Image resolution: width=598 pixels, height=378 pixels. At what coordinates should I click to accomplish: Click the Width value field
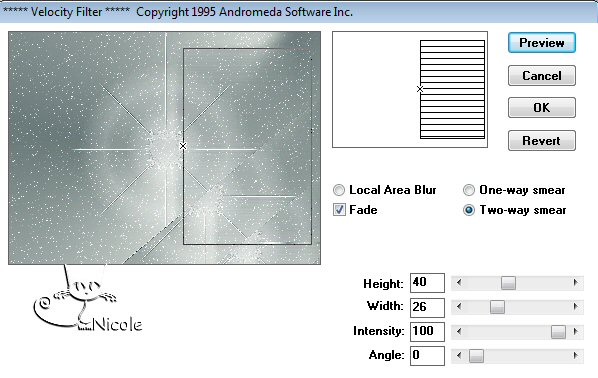coord(427,307)
